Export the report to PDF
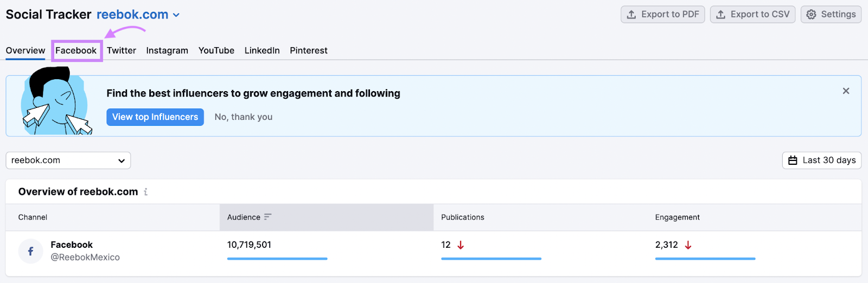Screen dimensions: 868x283 pyautogui.click(x=662, y=15)
